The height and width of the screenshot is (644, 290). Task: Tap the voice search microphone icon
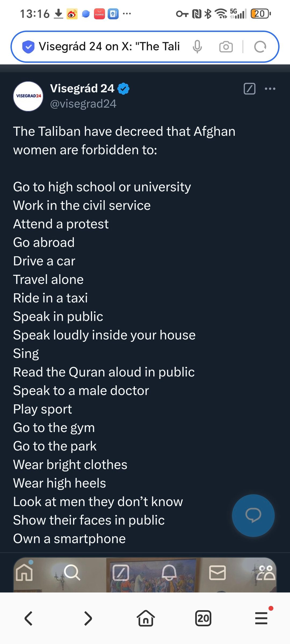pyautogui.click(x=197, y=47)
